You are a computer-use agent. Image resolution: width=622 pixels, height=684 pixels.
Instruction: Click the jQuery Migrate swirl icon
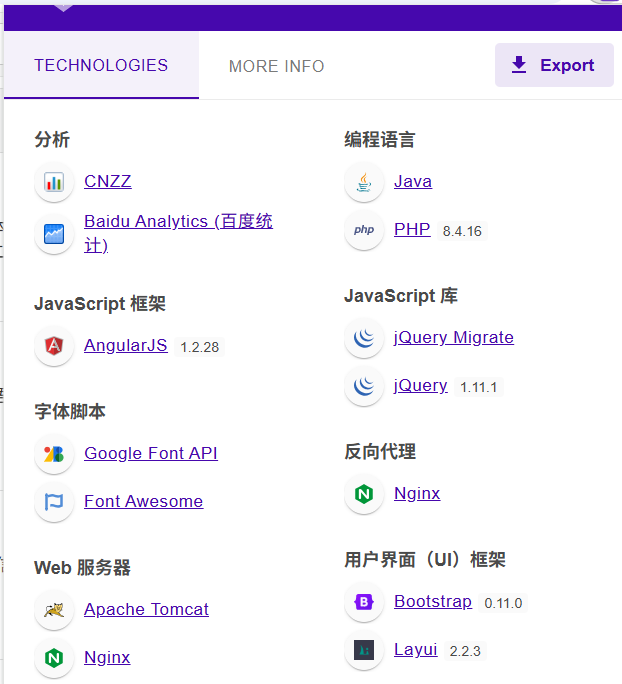pos(364,338)
